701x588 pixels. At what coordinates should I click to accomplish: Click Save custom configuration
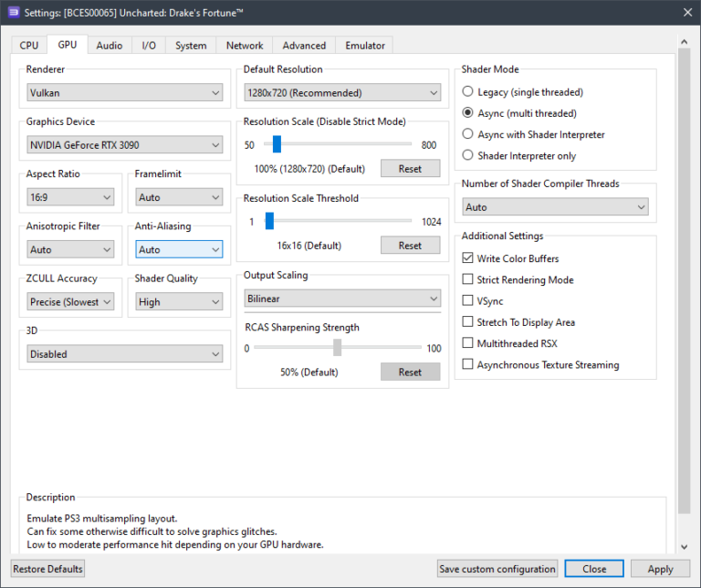[x=497, y=569]
